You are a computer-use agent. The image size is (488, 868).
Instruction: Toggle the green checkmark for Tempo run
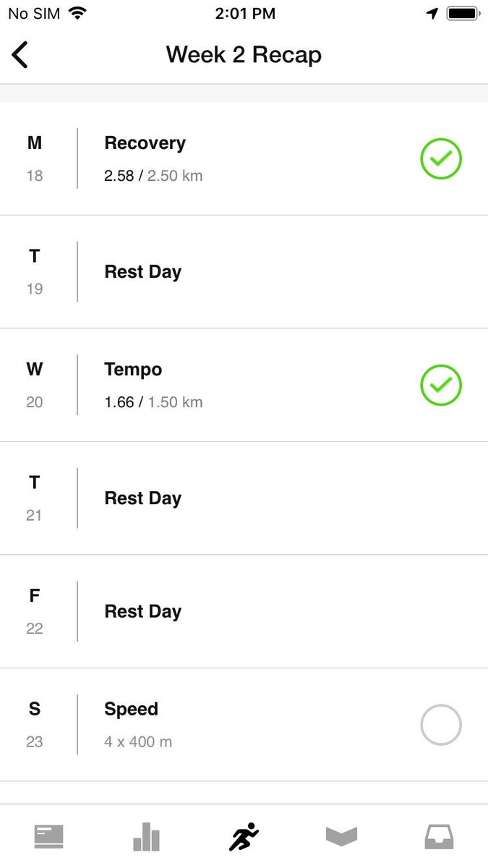[441, 386]
